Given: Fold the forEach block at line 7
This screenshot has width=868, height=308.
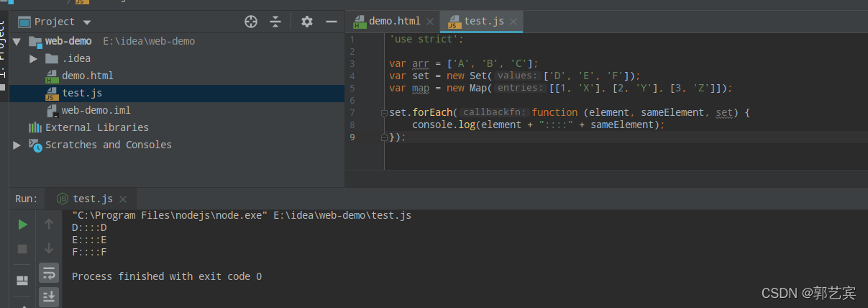Looking at the screenshot, I should point(385,113).
